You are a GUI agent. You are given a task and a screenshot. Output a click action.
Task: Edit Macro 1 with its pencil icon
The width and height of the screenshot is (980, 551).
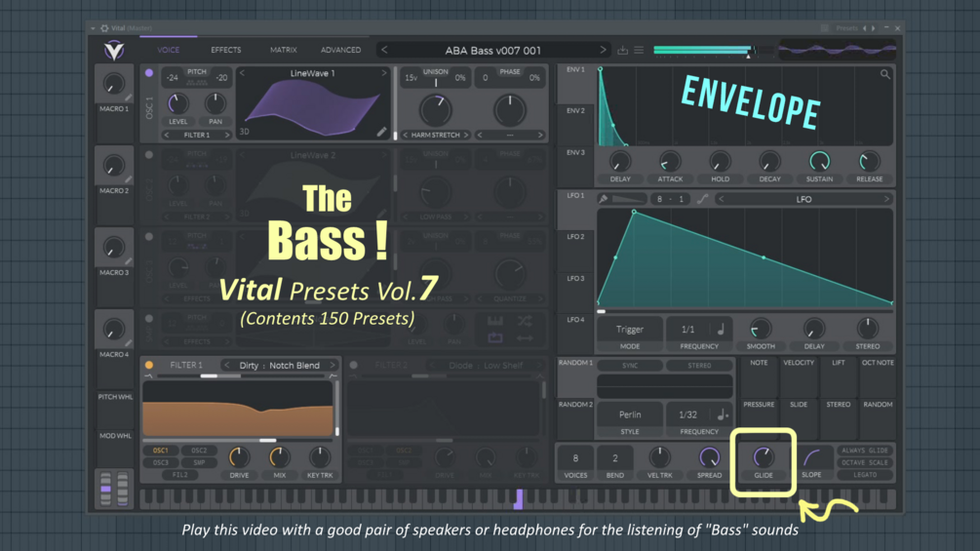pos(128,98)
